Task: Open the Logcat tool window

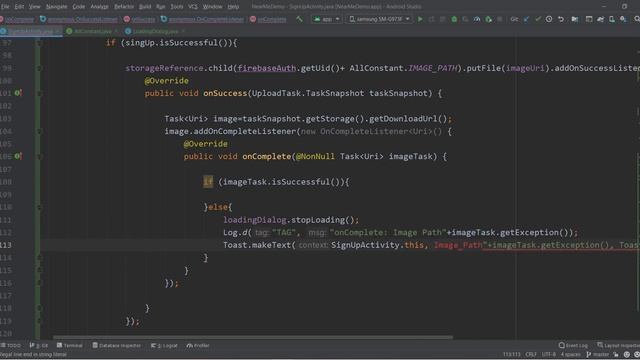Action: [x=164, y=345]
